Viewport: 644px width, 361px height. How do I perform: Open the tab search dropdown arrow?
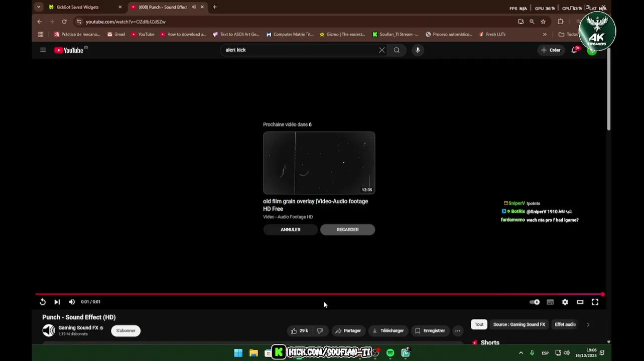tap(39, 7)
